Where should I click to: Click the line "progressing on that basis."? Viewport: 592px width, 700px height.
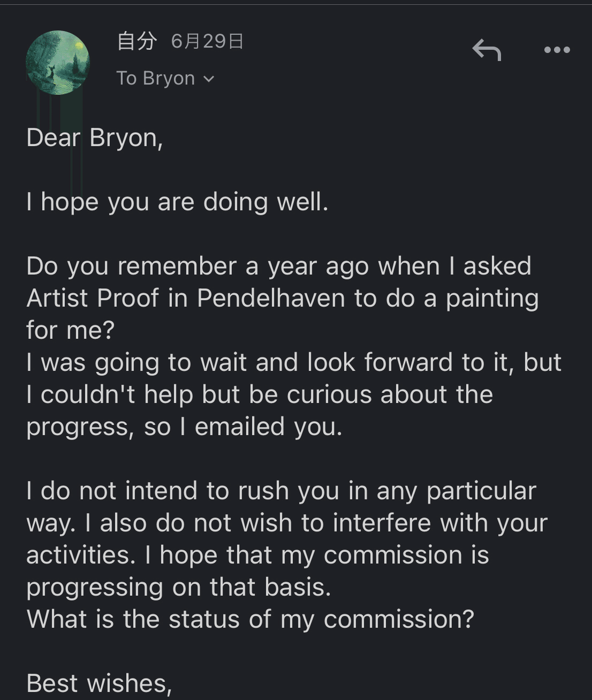click(179, 587)
